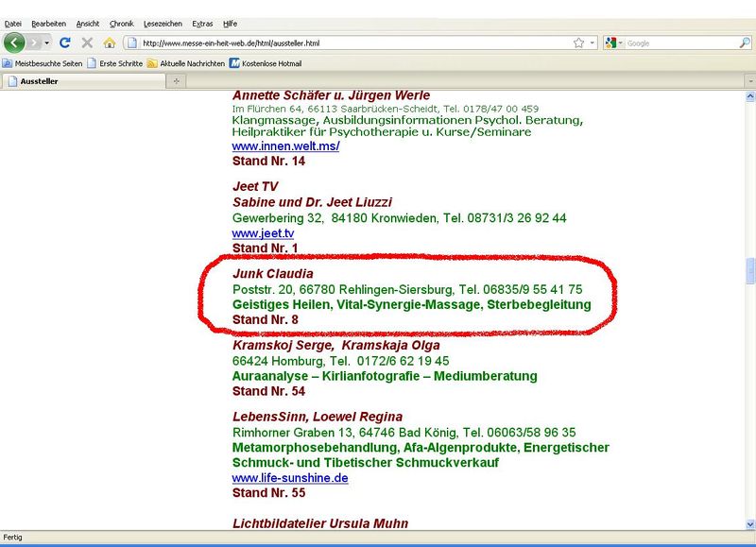Open the Google search engine selector dropdown
This screenshot has width=756, height=547.
tap(621, 43)
